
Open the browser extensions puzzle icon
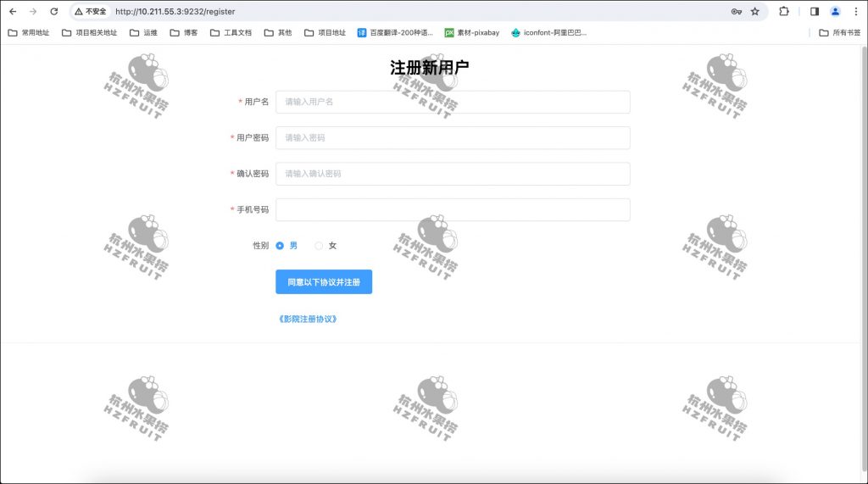pos(784,11)
